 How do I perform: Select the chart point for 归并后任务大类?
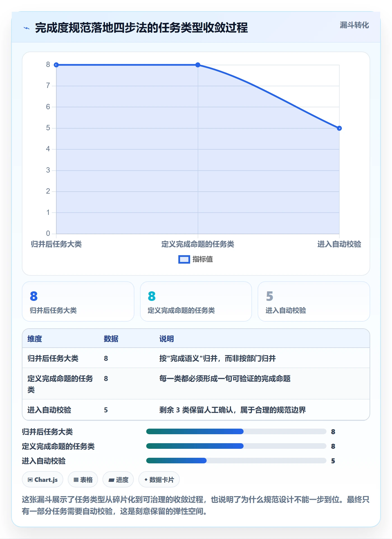point(56,65)
